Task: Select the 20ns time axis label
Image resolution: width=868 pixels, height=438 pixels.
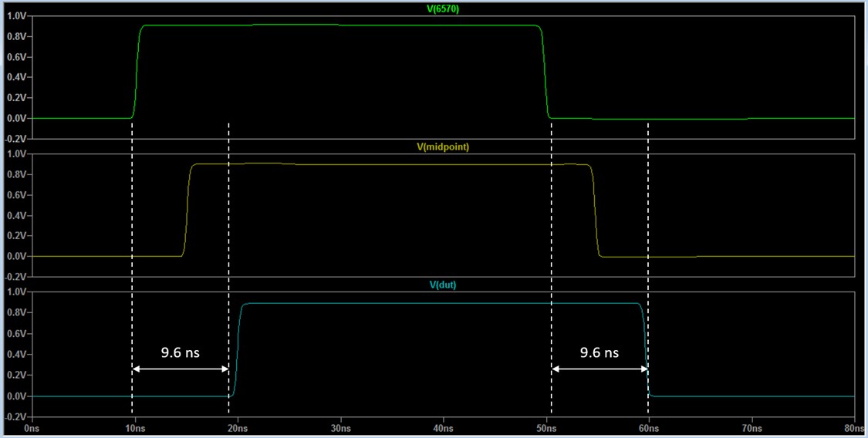Action: coord(238,427)
